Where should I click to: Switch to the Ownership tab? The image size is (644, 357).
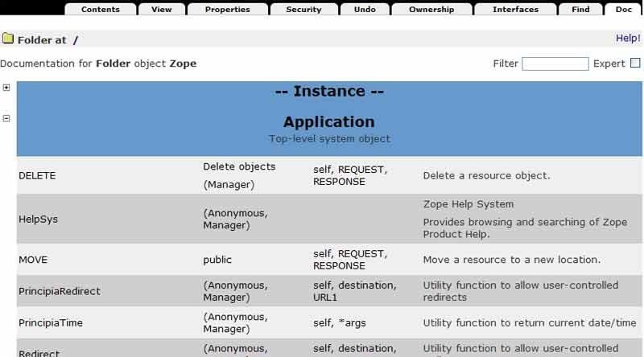point(431,10)
